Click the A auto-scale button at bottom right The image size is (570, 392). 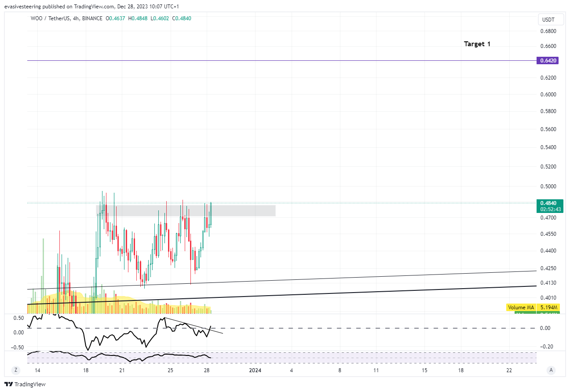coord(551,370)
